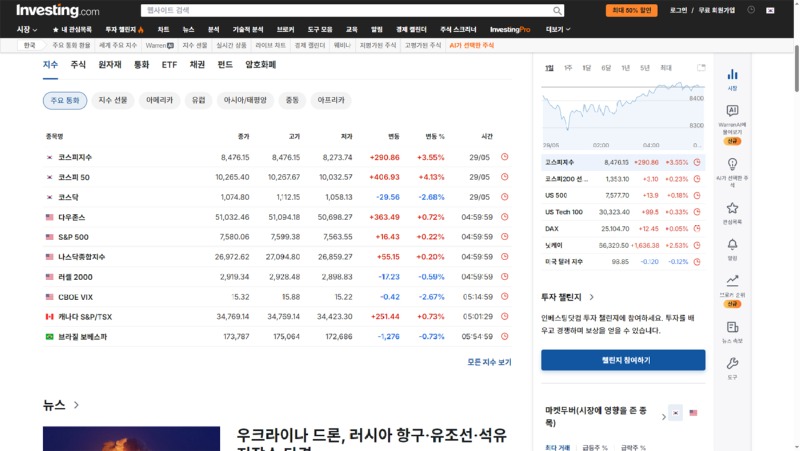800x451 pixels.
Task: Click the page vertical scrollbar thumb
Action: point(796,68)
